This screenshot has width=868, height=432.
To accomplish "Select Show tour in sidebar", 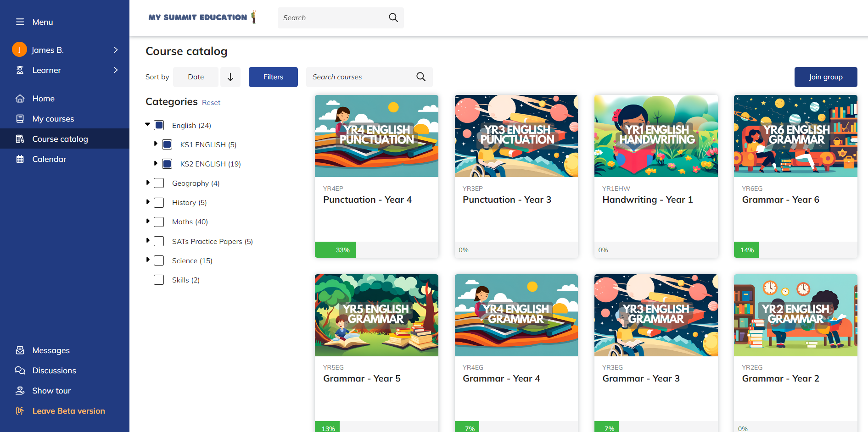I will (65, 391).
